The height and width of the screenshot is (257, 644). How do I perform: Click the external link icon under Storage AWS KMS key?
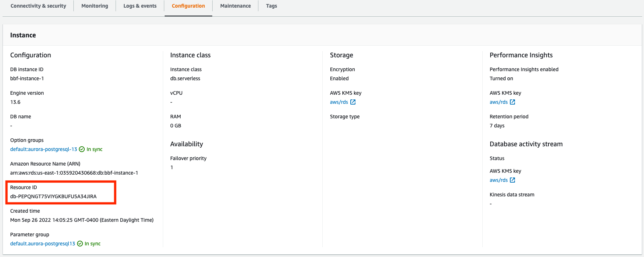point(353,102)
